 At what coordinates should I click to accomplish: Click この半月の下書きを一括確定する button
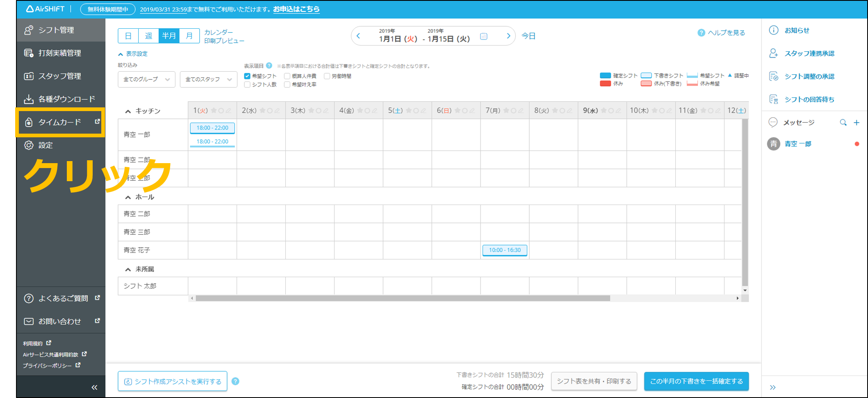pos(696,381)
